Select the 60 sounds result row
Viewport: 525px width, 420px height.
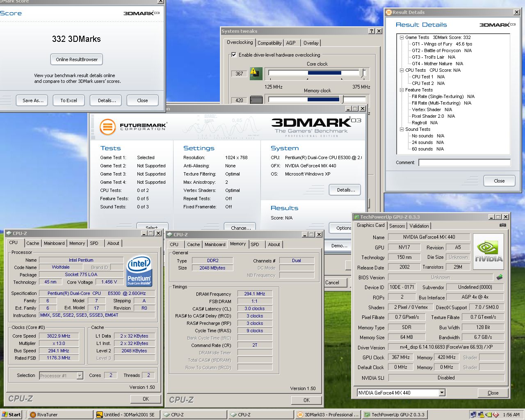tap(428, 149)
